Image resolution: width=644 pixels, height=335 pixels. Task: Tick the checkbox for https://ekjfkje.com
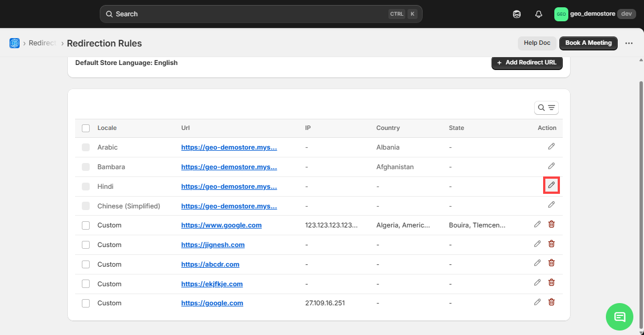coord(86,284)
